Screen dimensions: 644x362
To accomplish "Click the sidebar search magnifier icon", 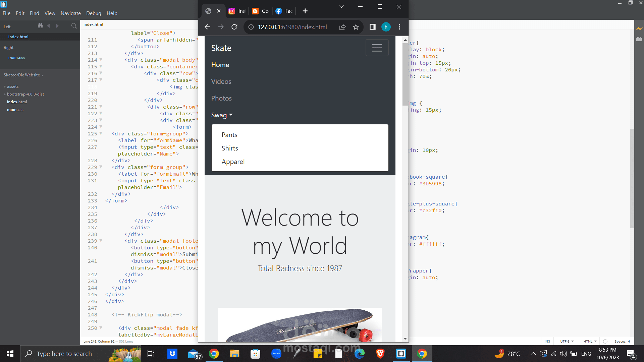I will click(x=74, y=26).
